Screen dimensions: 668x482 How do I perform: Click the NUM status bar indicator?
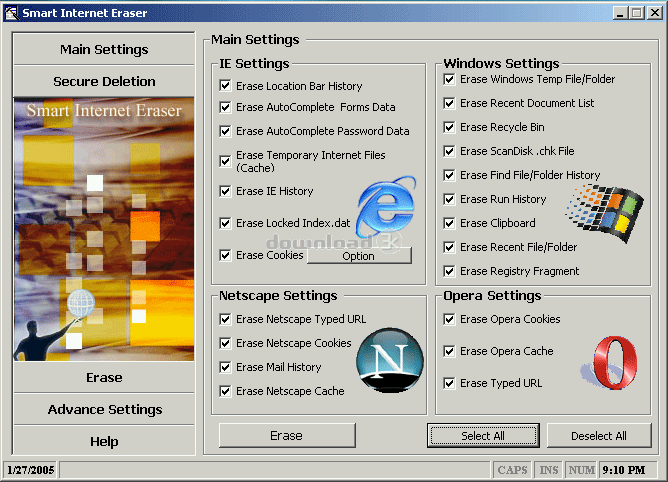pos(581,470)
